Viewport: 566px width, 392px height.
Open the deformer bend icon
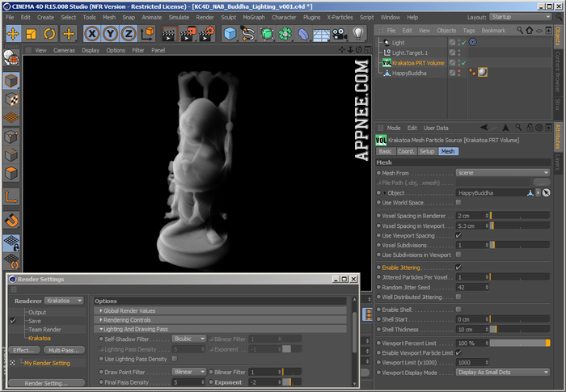pyautogui.click(x=303, y=34)
